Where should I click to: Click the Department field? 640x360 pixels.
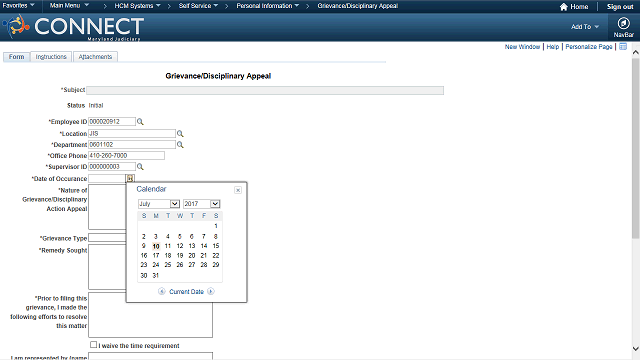coord(132,144)
